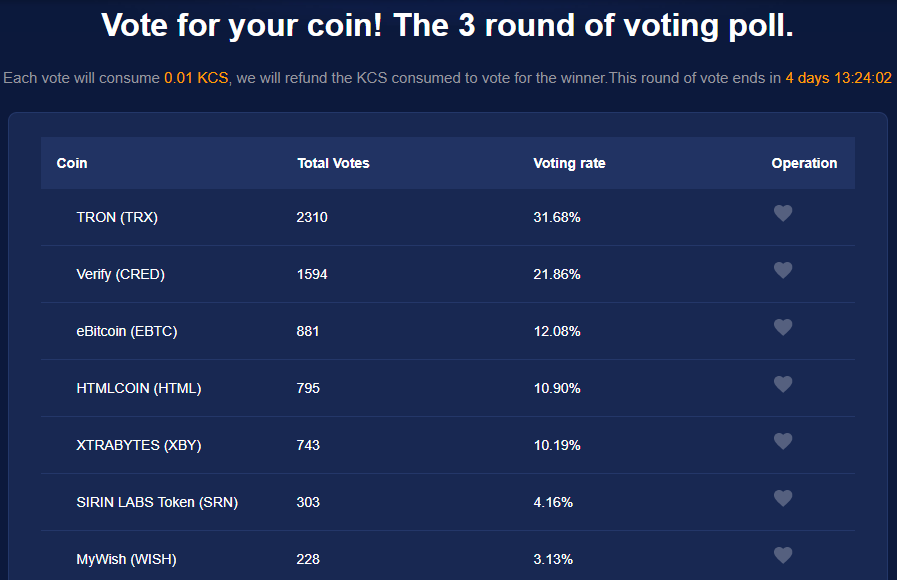The image size is (897, 580).
Task: Click the heart icon for TRON (TRX)
Action: coord(783,213)
